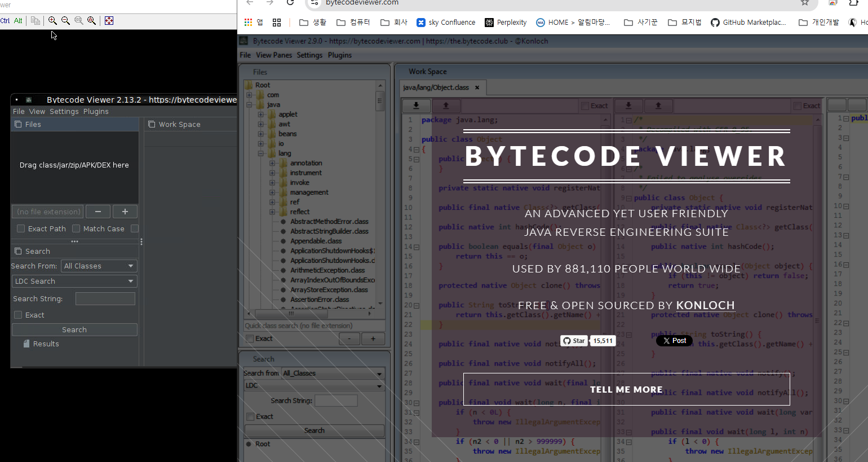
Task: Open File menu in Bytecode Viewer 2.13.2
Action: coord(19,111)
